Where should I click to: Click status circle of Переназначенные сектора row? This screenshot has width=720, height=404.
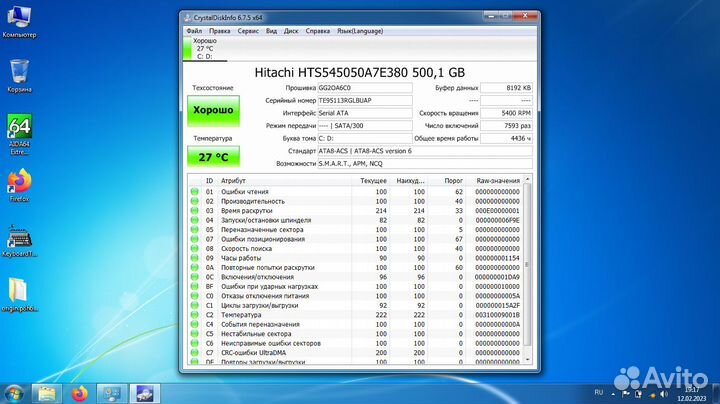click(195, 230)
